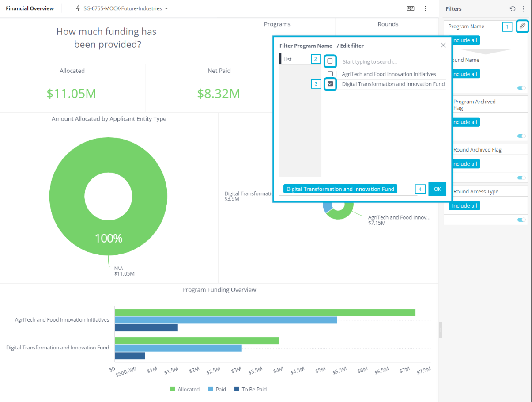Close the Edit filter dialog with X

pyautogui.click(x=443, y=45)
